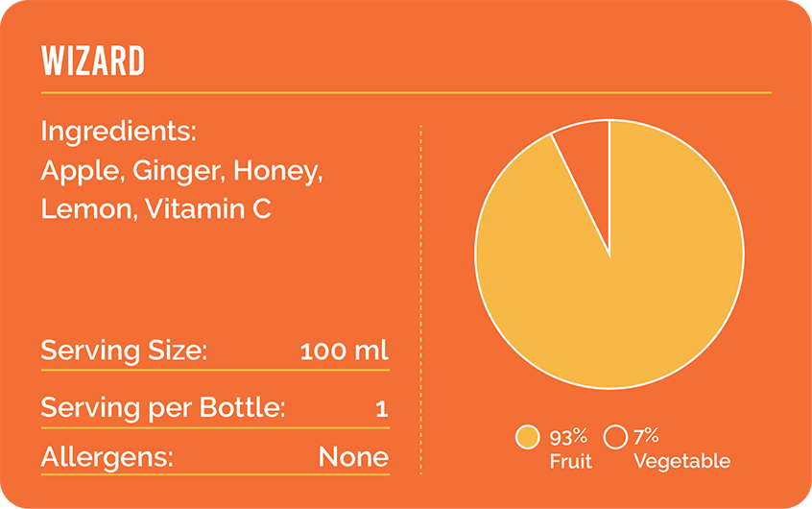Click the Vegetable legend label
This screenshot has height=509, width=812.
(x=681, y=462)
